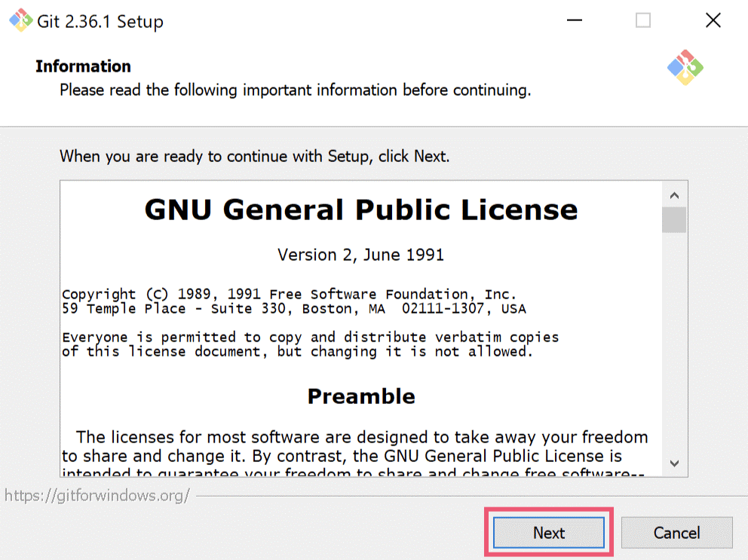Click the GNU General Public License heading
The image size is (748, 560).
pyautogui.click(x=360, y=210)
